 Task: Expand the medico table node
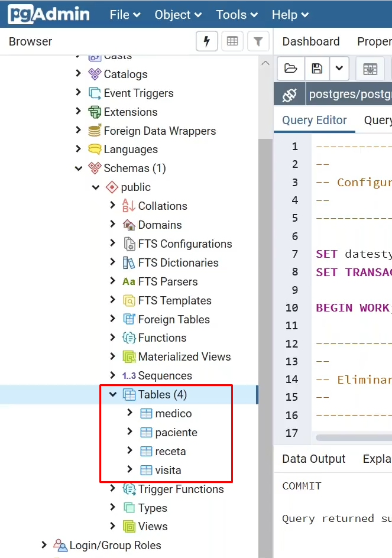(129, 413)
